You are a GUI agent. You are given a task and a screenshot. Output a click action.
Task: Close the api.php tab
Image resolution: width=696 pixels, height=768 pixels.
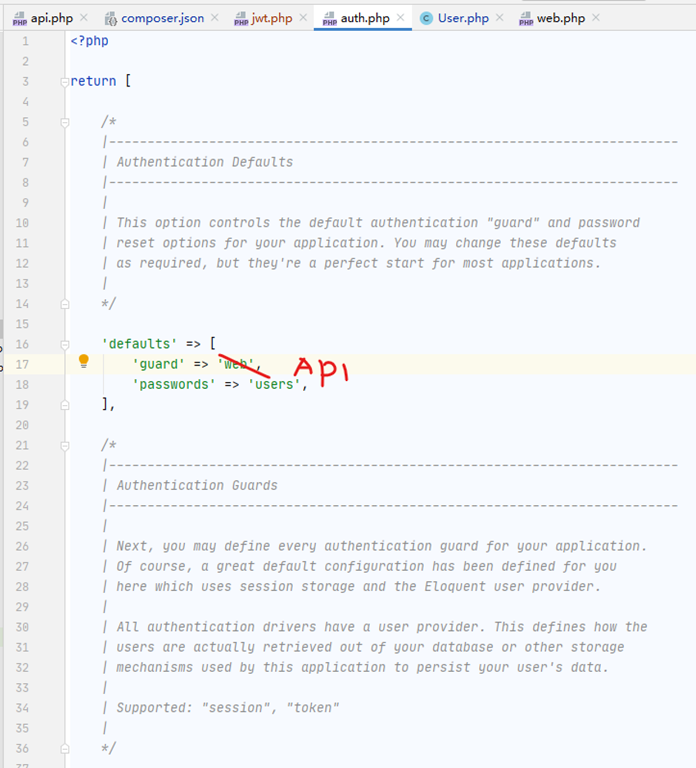click(83, 19)
